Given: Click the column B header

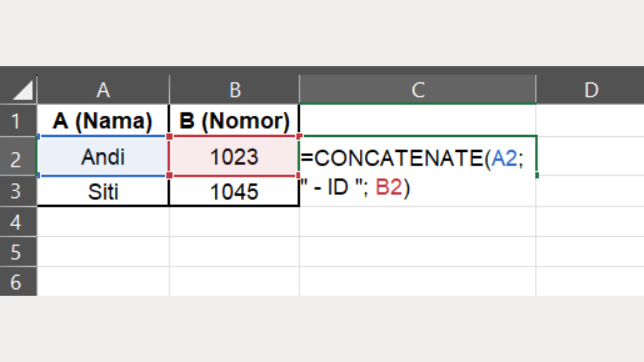Looking at the screenshot, I should [234, 90].
